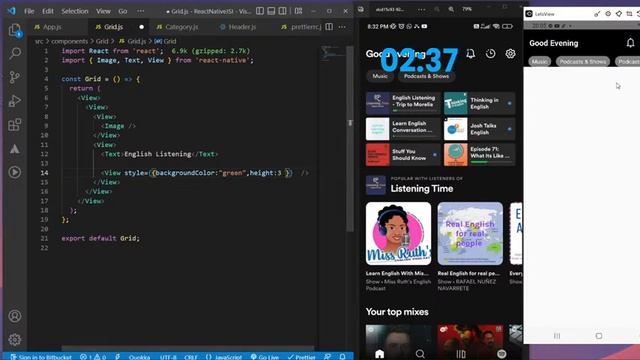Open the overflow menu after Go
640x360 pixels.
[x=140, y=11]
